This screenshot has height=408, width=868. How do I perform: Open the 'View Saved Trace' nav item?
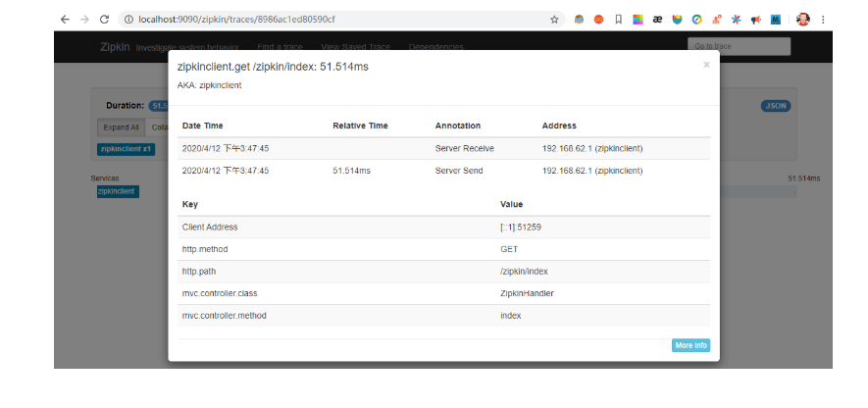click(355, 47)
